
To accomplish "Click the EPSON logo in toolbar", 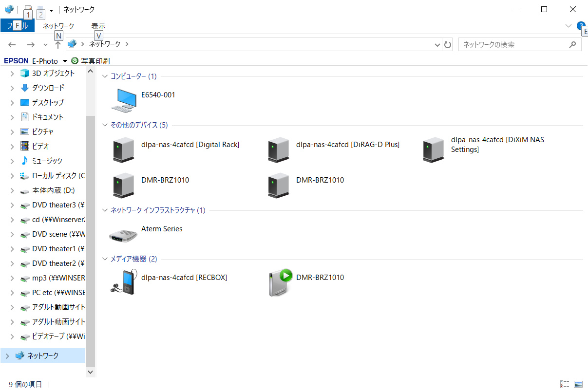I will point(17,61).
